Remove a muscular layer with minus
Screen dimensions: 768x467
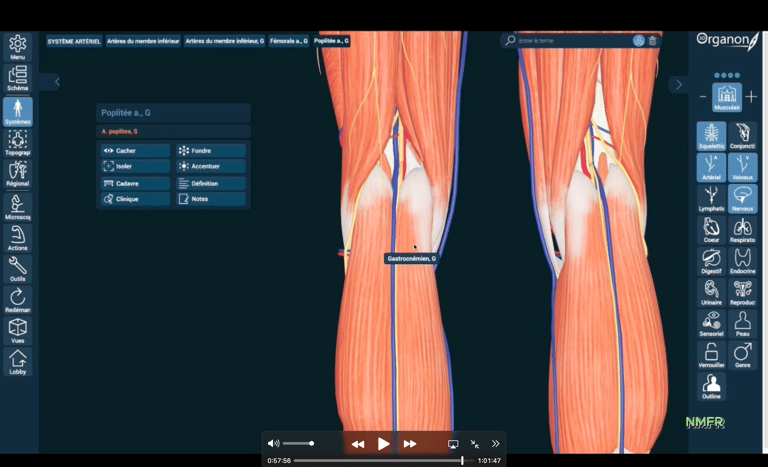tap(703, 97)
